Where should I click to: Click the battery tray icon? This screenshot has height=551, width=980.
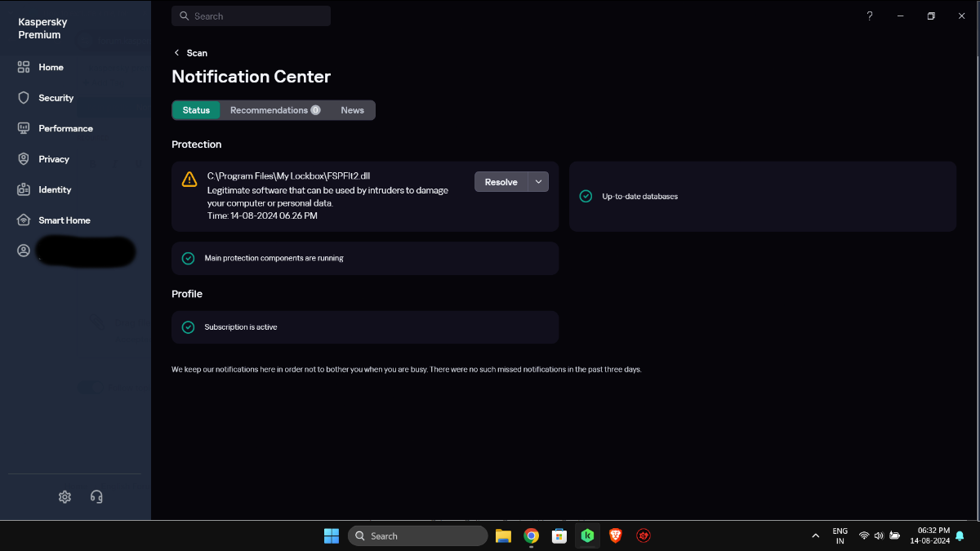pos(895,536)
